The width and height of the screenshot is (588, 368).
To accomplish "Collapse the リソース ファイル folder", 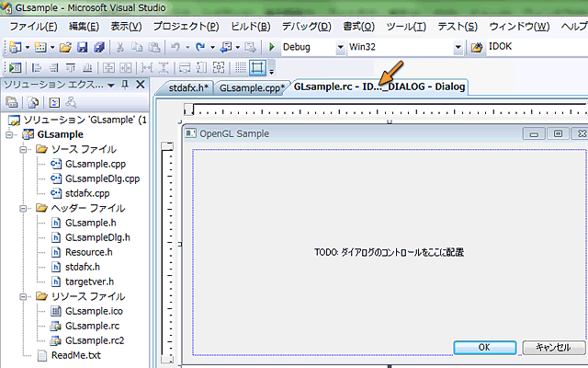I will point(23,296).
